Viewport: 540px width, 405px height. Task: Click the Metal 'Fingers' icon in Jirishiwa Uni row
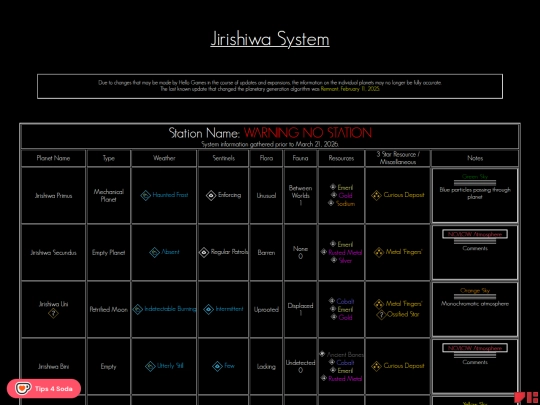(x=379, y=304)
